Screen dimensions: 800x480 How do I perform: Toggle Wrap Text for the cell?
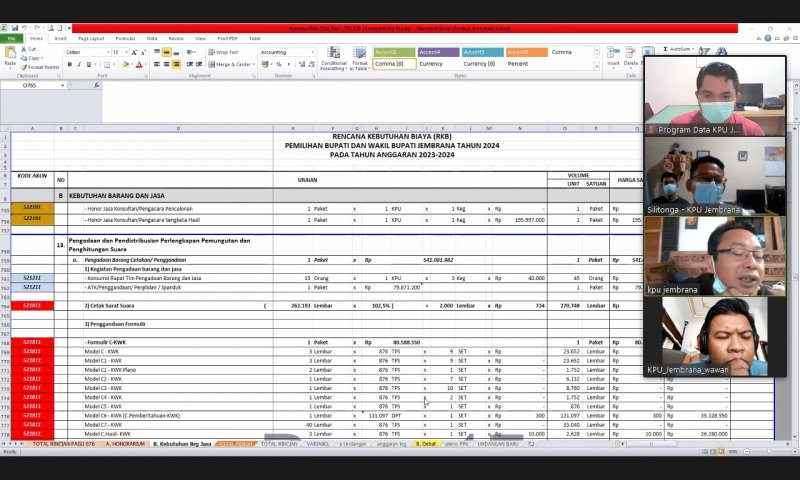click(224, 52)
